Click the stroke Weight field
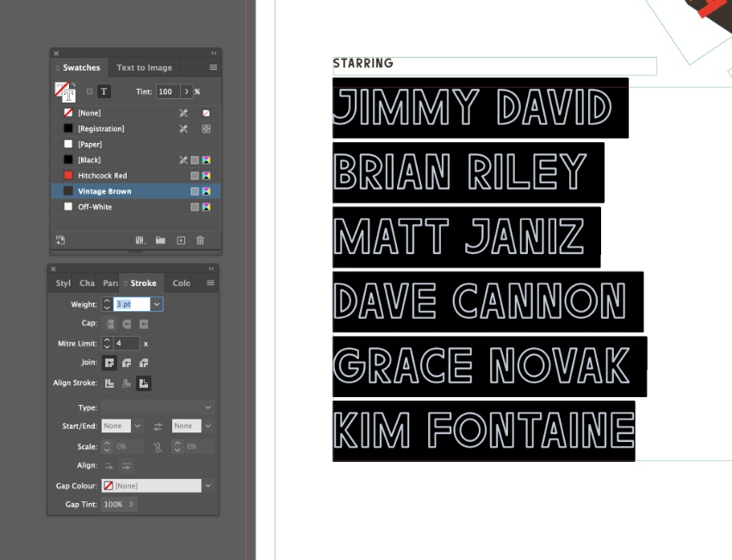 (x=132, y=304)
